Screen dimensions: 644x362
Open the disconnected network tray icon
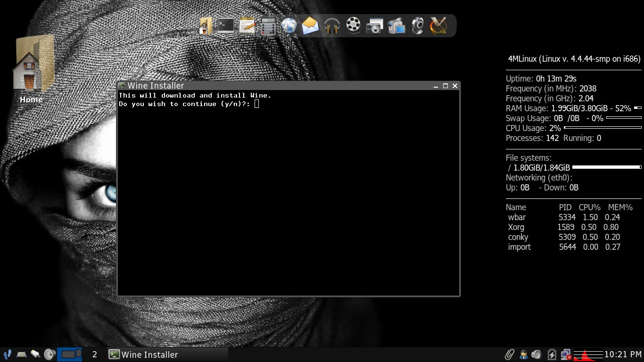pos(566,354)
